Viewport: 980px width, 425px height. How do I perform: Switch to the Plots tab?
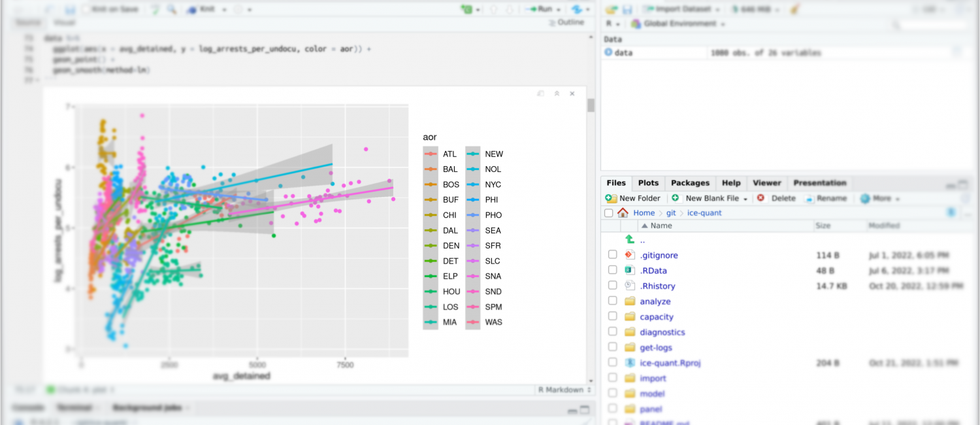[x=648, y=183]
